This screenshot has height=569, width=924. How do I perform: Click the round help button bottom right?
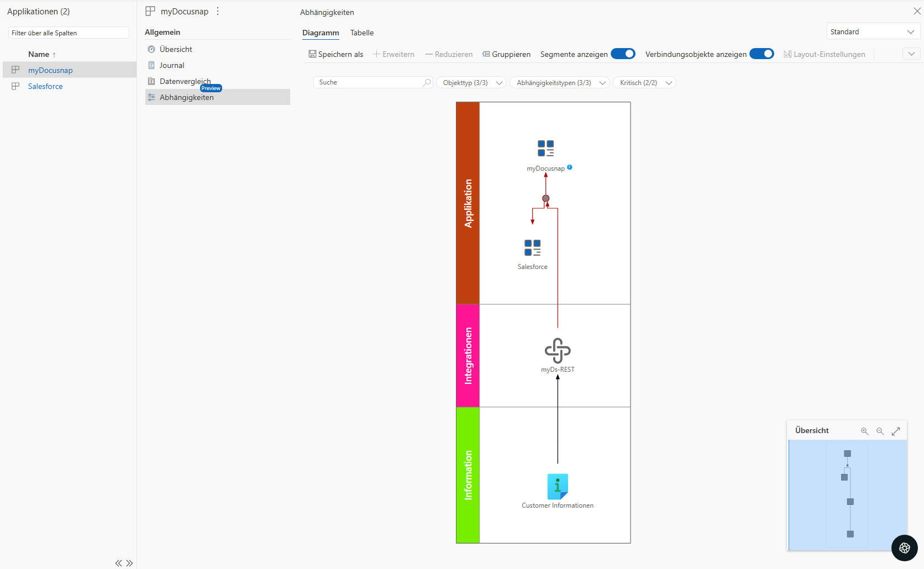[x=904, y=548]
